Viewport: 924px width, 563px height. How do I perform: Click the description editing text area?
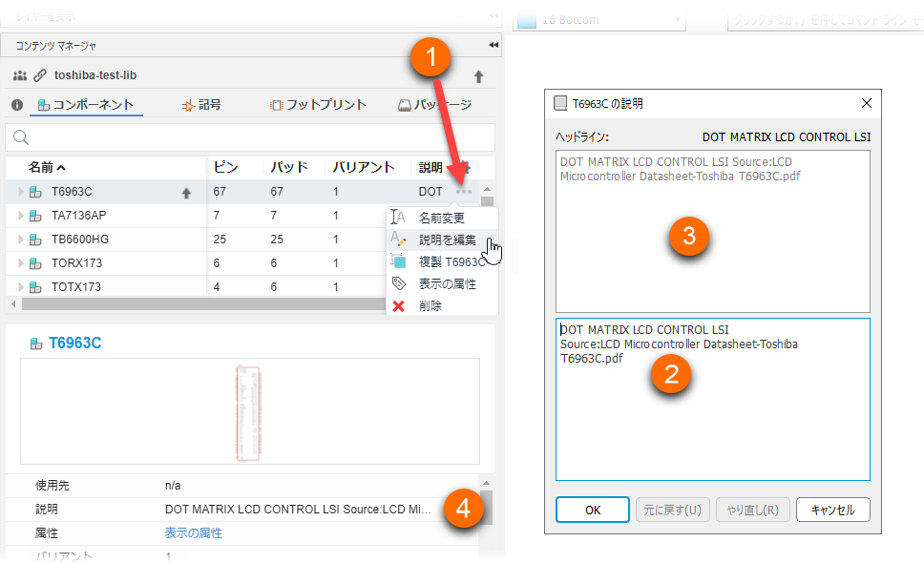tap(712, 399)
